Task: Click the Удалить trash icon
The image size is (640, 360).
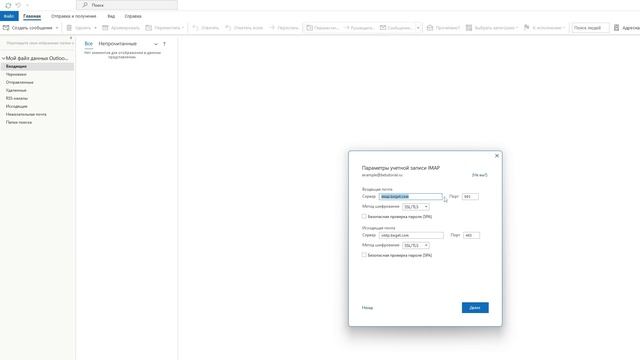Action: click(69, 28)
